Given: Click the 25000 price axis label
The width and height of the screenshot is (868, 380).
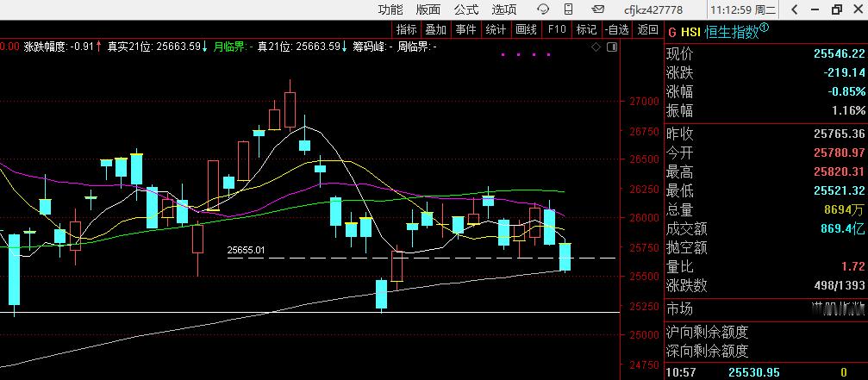Looking at the screenshot, I should [645, 335].
